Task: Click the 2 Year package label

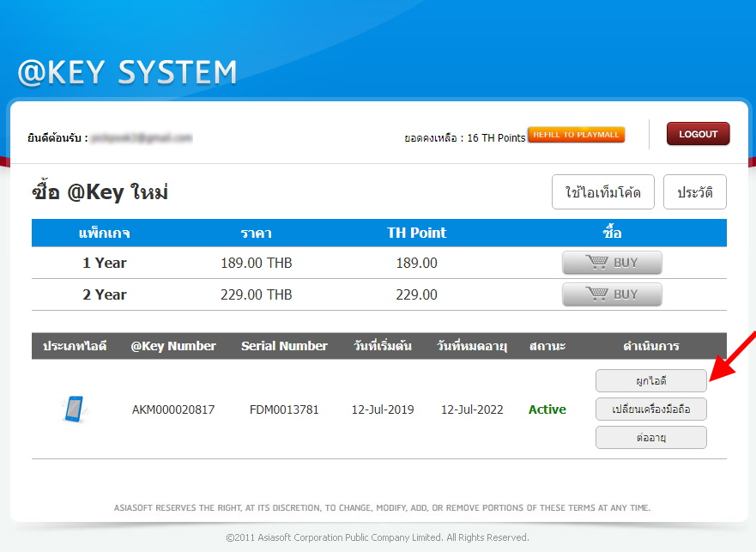Action: coord(105,294)
